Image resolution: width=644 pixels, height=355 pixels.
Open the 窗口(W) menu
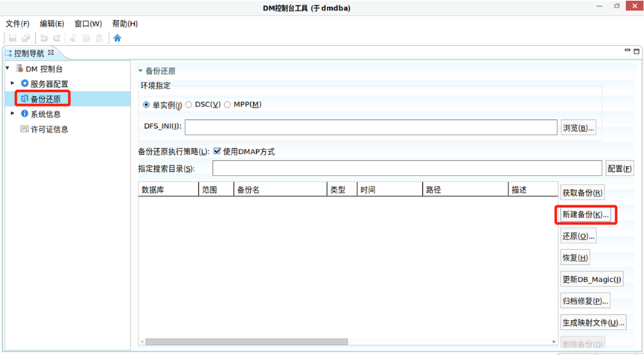(x=88, y=24)
